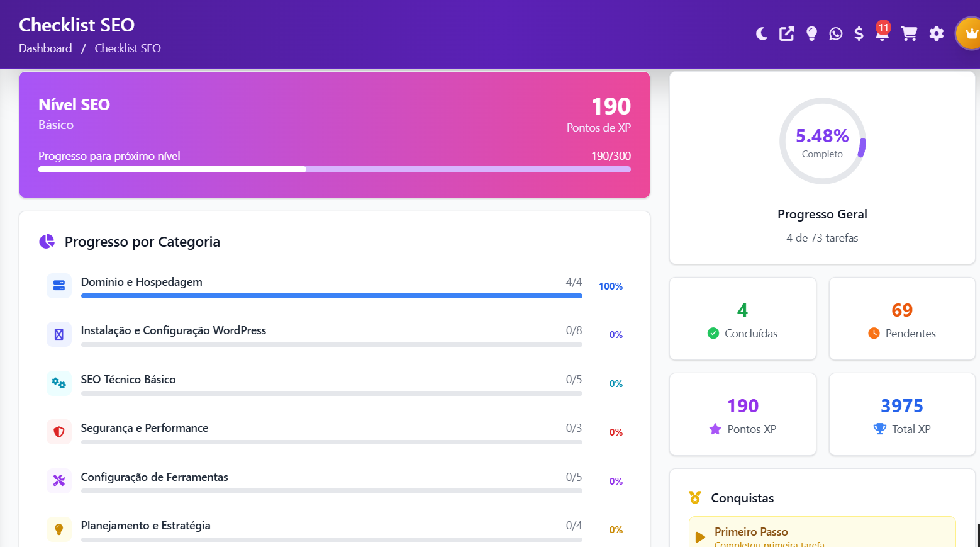The width and height of the screenshot is (980, 547).
Task: Toggle dark mode with the moon icon
Action: [761, 34]
